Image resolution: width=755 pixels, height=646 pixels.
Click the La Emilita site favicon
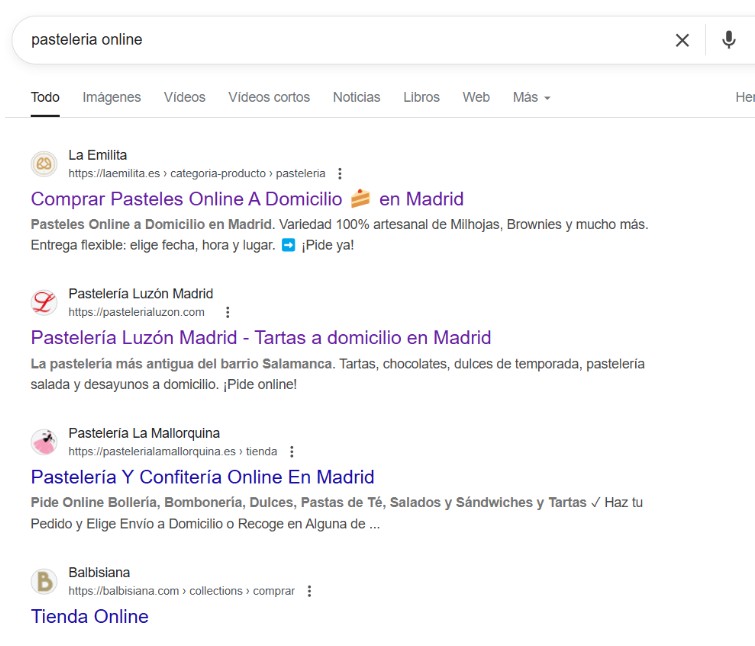[x=44, y=163]
